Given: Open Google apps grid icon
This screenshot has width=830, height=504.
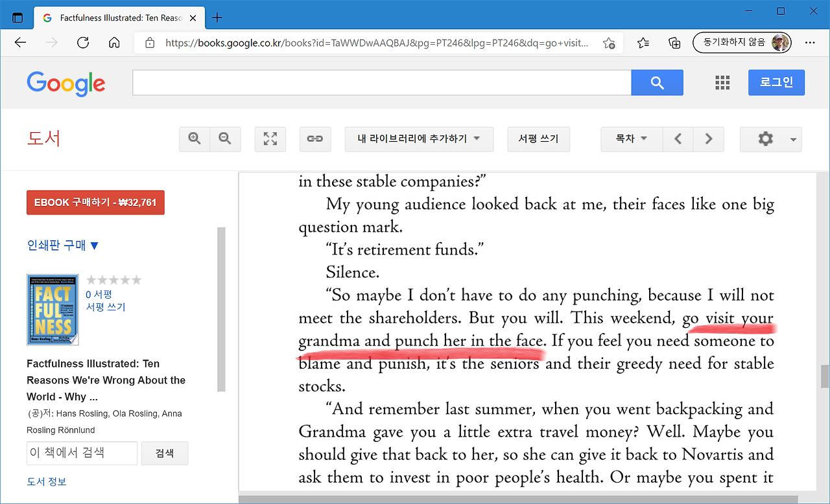Looking at the screenshot, I should [722, 82].
